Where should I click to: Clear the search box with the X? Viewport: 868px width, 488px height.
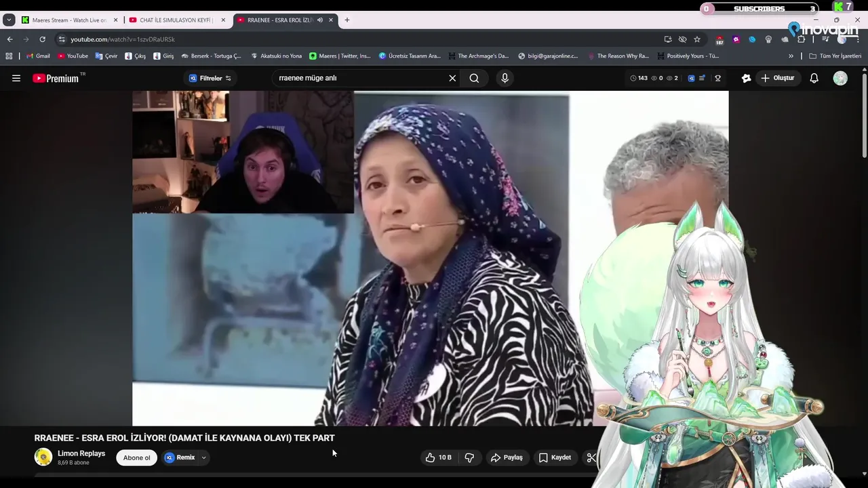pyautogui.click(x=452, y=78)
